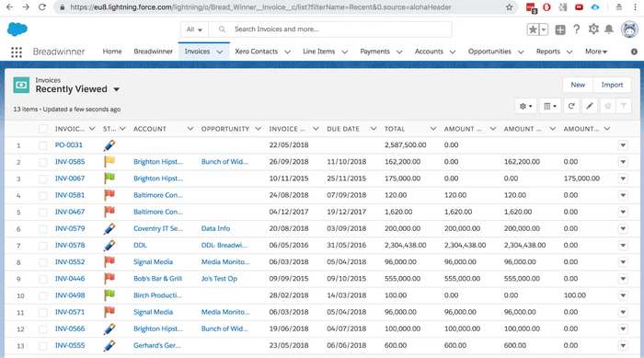The image size is (644, 358).
Task: Refresh the invoice list view
Action: point(571,106)
